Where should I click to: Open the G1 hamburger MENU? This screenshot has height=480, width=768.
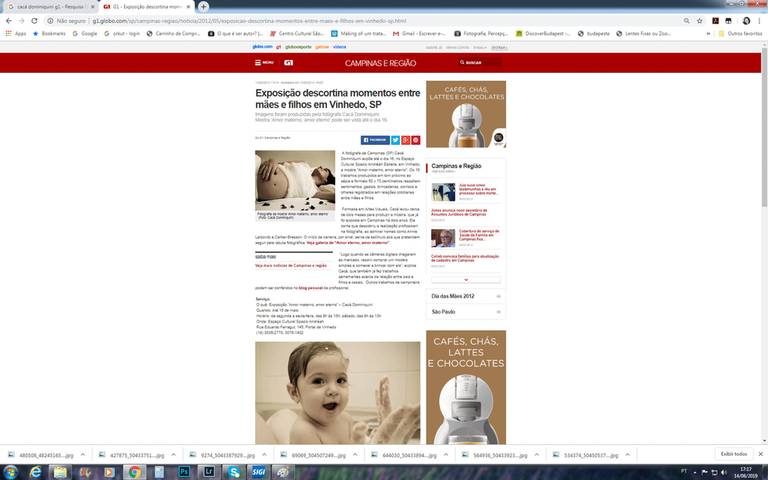point(265,62)
